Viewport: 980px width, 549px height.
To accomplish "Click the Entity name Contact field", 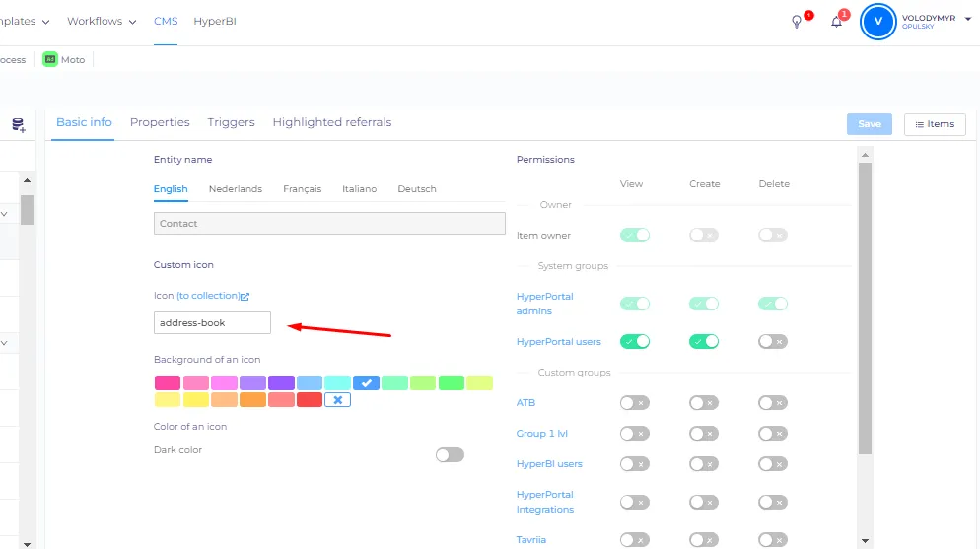I will click(x=329, y=223).
